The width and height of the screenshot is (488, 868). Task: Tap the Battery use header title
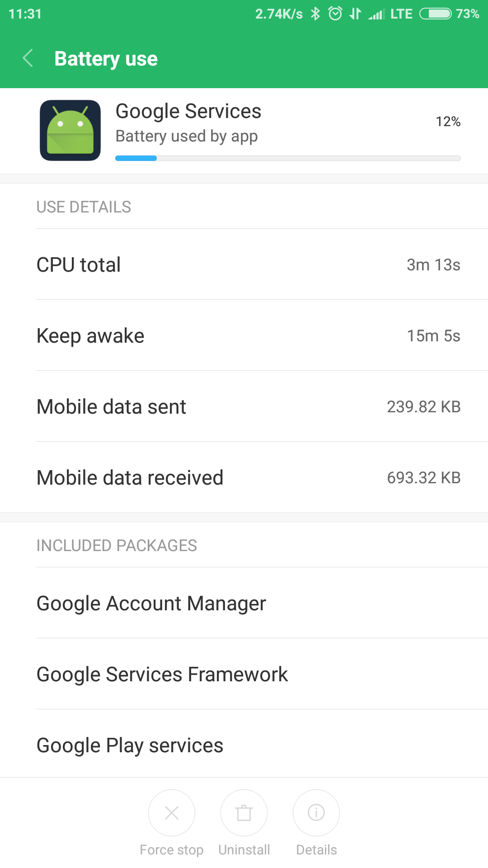(x=106, y=59)
